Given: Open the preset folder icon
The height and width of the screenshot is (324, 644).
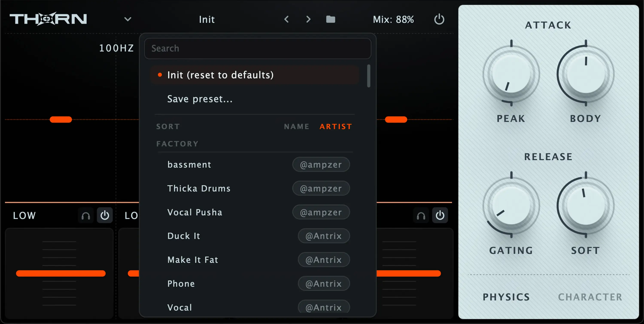Looking at the screenshot, I should point(331,19).
